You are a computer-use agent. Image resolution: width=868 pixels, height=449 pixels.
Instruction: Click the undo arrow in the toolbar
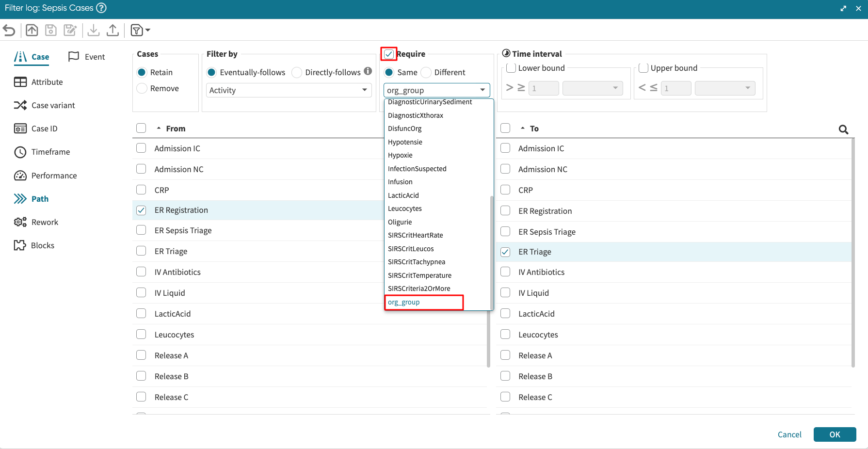(9, 31)
